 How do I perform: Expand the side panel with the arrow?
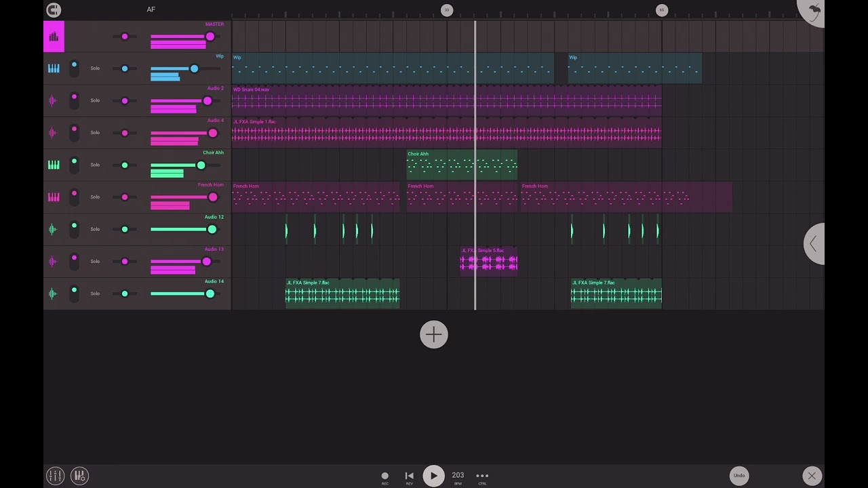814,244
